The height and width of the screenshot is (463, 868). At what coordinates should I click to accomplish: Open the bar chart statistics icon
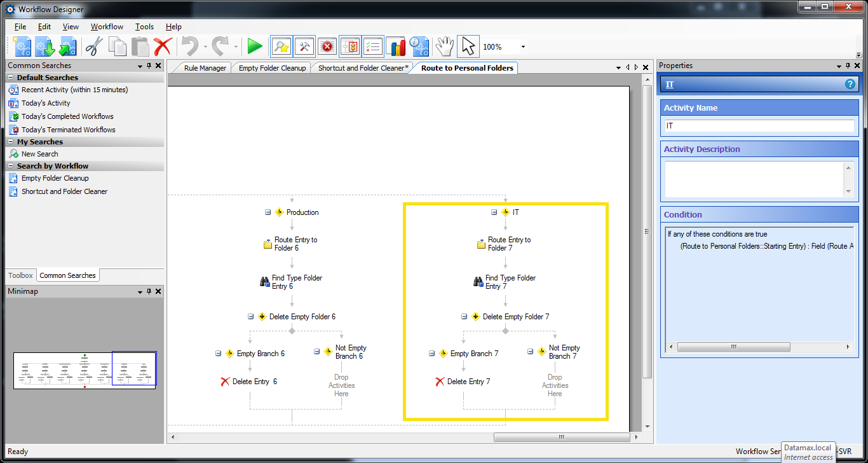pos(395,46)
